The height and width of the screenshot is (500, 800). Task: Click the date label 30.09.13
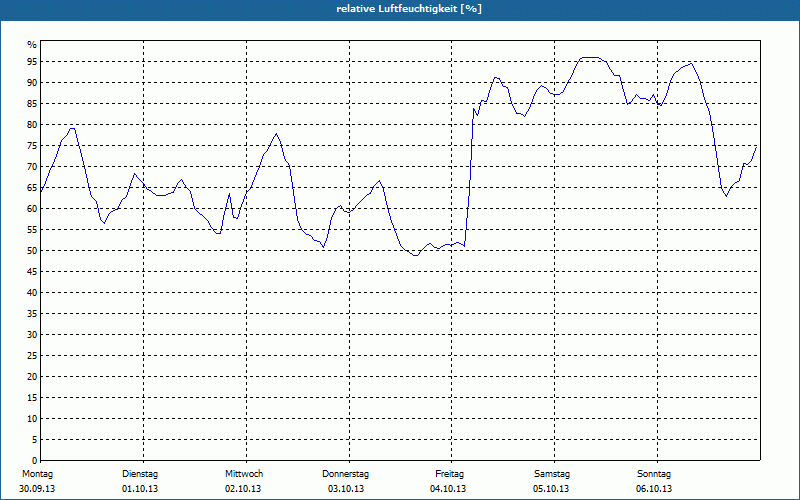click(x=37, y=489)
